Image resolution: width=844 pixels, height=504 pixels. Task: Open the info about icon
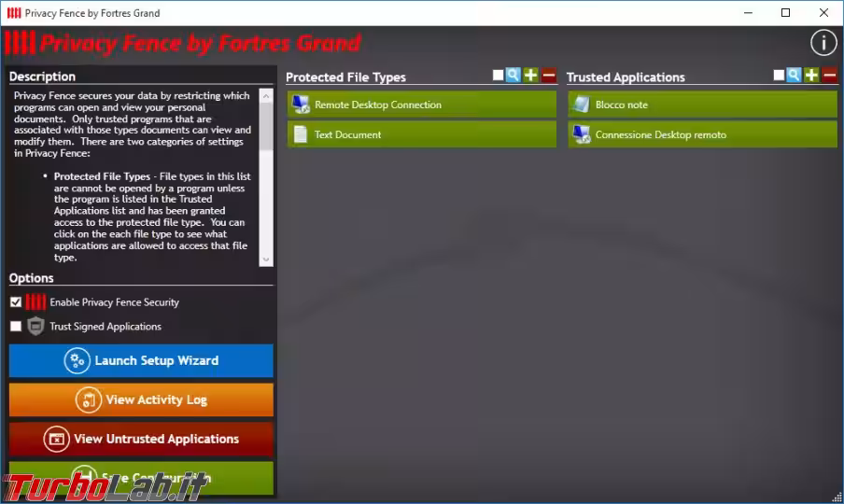[x=823, y=43]
